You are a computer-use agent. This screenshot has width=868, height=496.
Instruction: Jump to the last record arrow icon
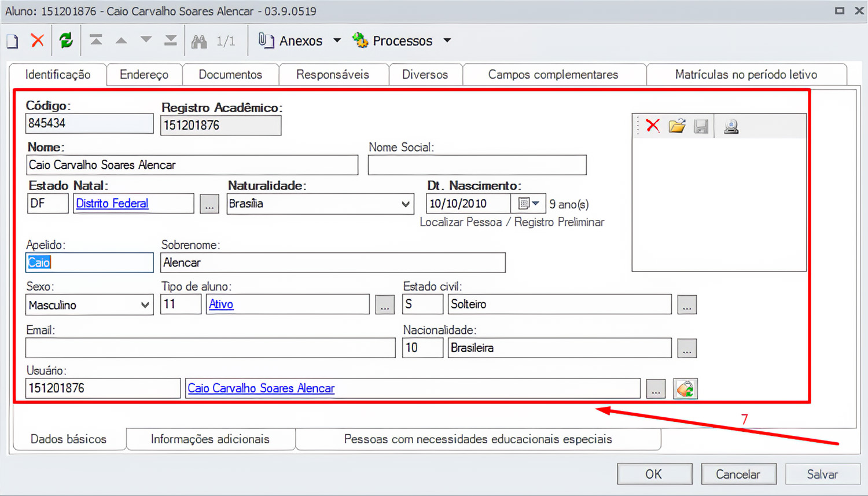pos(171,41)
